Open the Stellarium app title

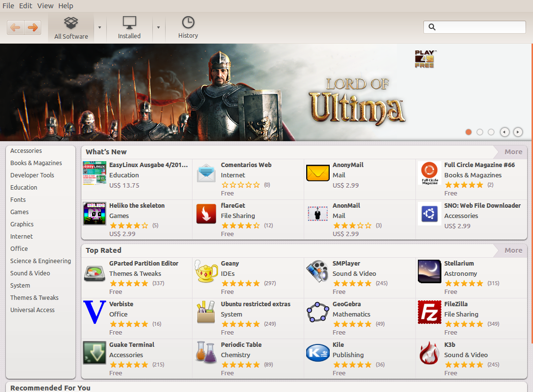459,264
